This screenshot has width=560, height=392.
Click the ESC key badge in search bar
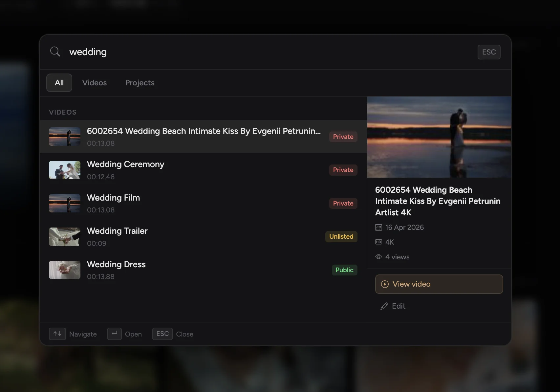pyautogui.click(x=489, y=52)
